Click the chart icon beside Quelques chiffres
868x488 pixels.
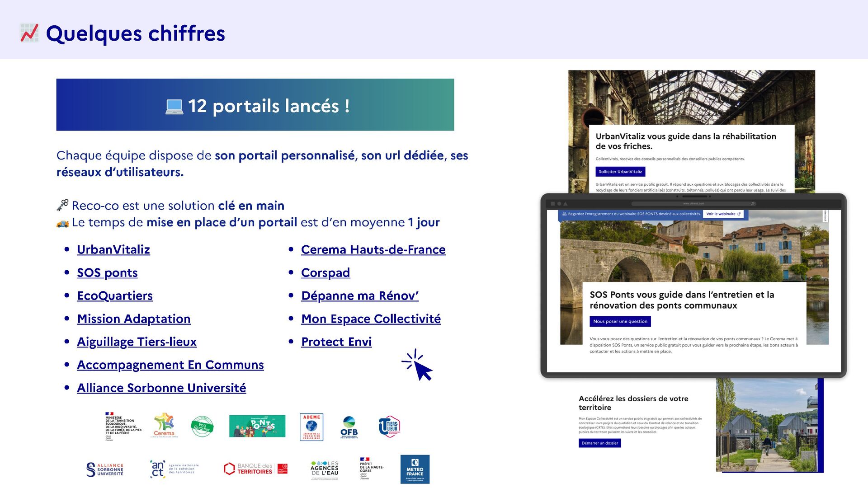coord(29,33)
